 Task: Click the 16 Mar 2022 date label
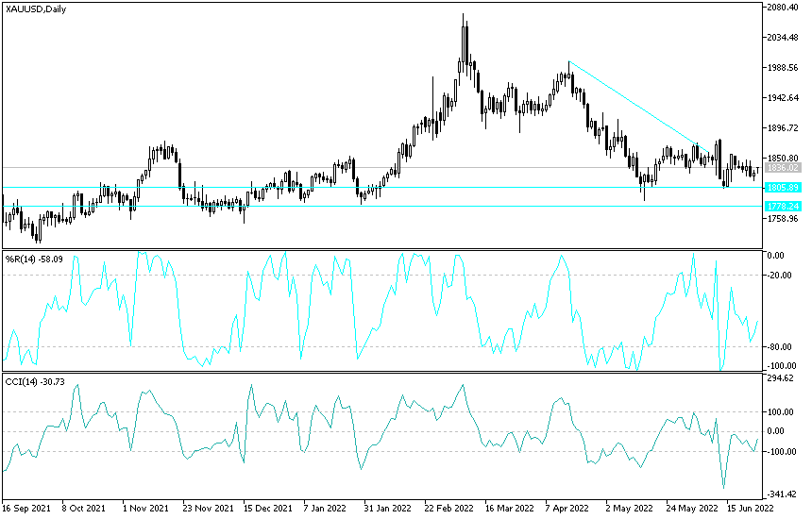click(510, 508)
